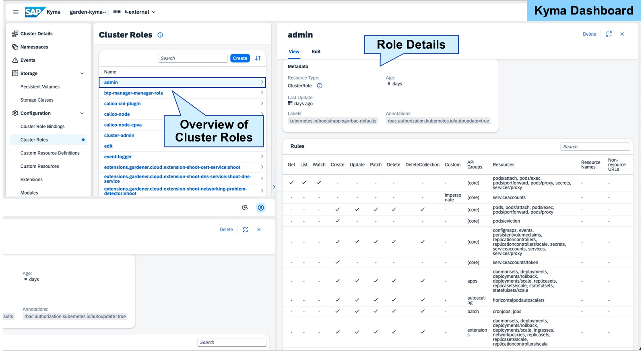Switch to the Edit tab

tap(316, 52)
